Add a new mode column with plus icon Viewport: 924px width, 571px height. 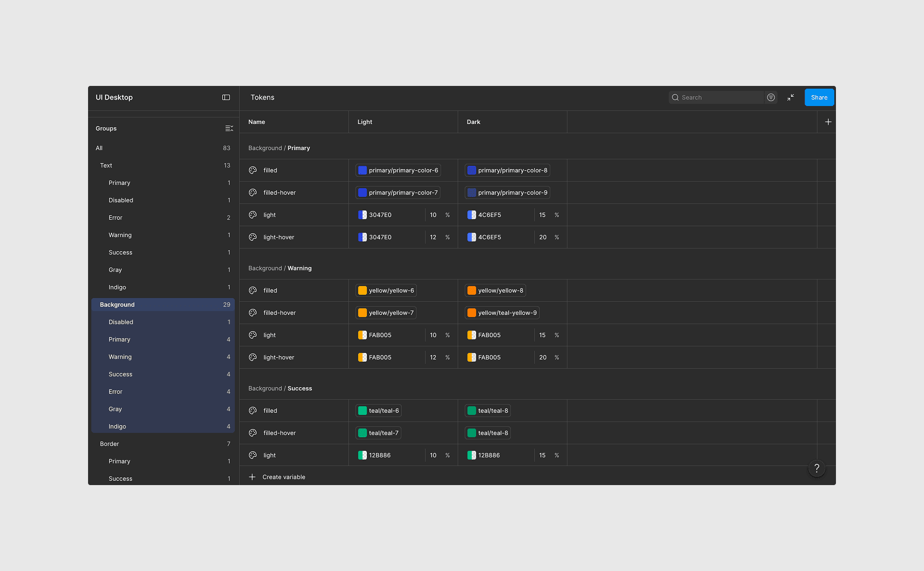[828, 122]
